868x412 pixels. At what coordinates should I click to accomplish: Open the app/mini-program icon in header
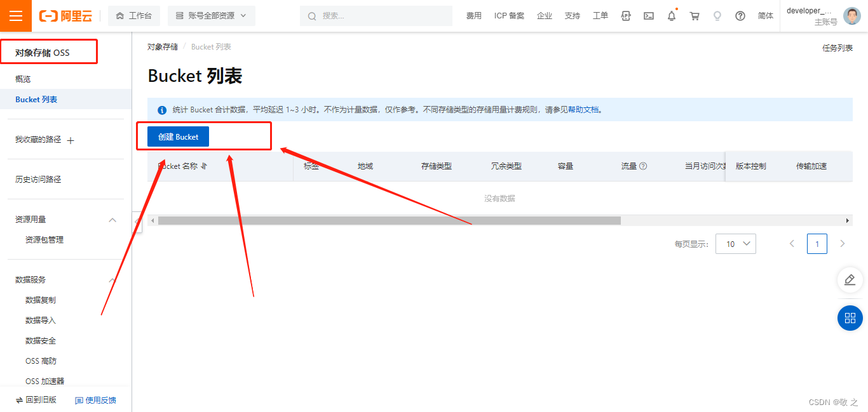point(626,16)
